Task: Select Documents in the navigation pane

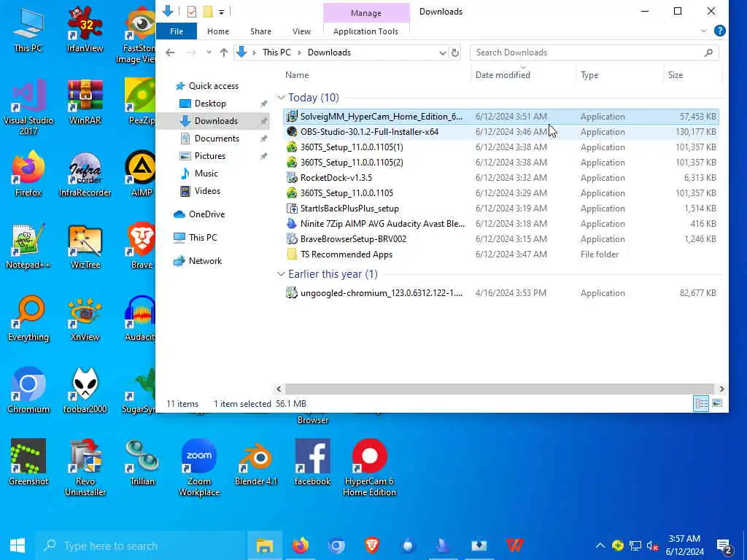Action: click(x=217, y=139)
